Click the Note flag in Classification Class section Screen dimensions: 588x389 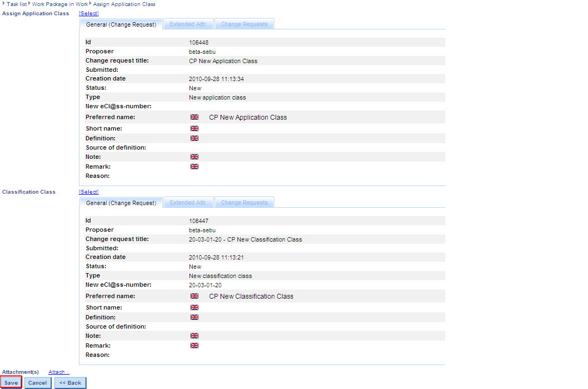[x=194, y=336]
